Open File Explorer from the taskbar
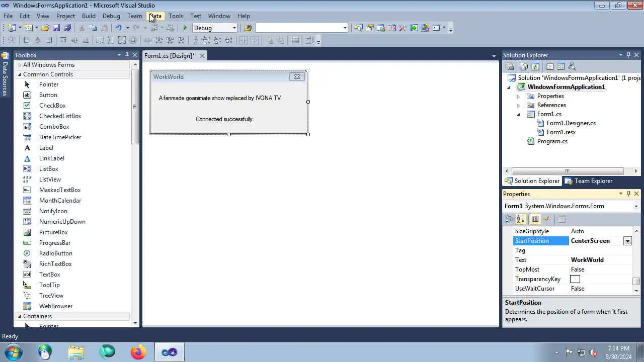644x362 pixels. (76, 352)
